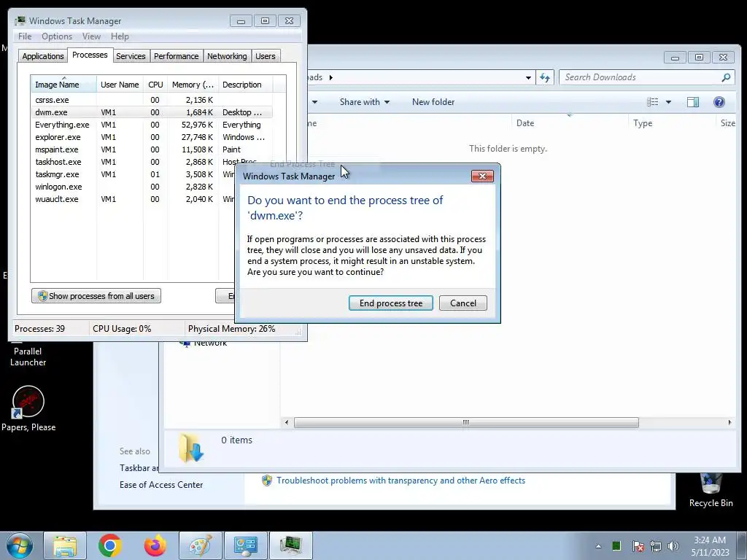
Task: Click the horizontal scrollbar right arrow
Action: (729, 422)
